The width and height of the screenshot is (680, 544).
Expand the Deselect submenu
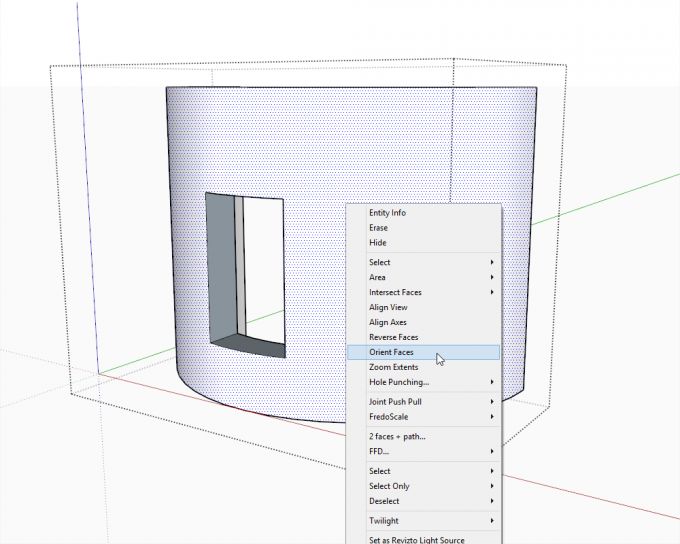(x=385, y=501)
